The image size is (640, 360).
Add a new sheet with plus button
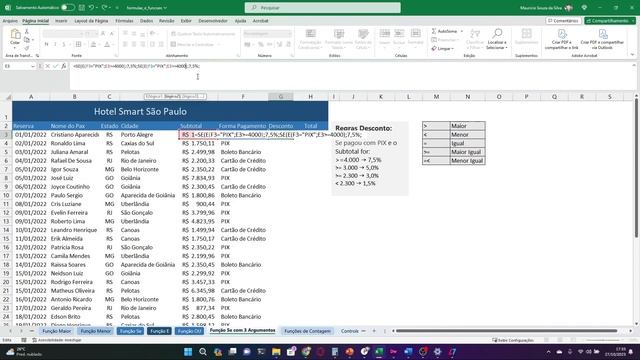tap(374, 331)
